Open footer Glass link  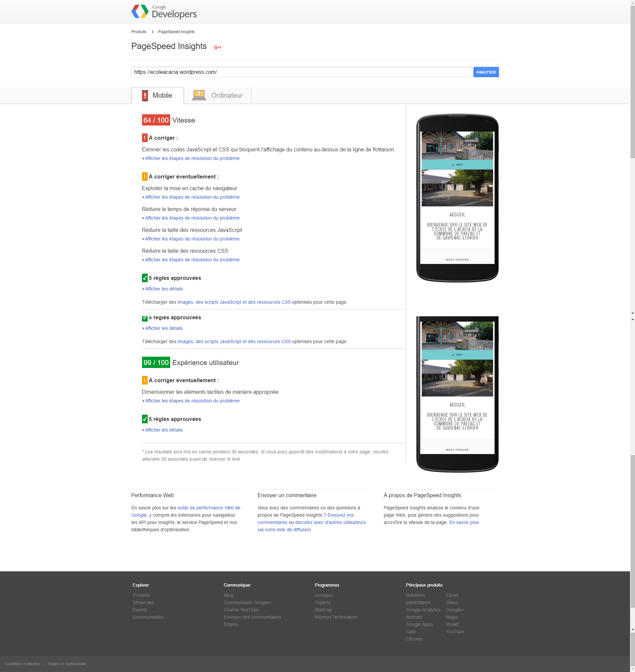pyautogui.click(x=452, y=602)
